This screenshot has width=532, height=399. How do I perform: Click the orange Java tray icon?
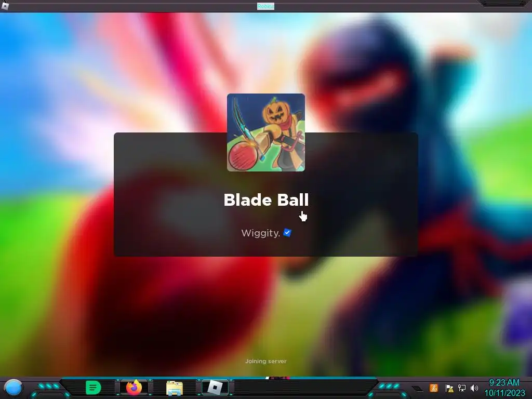point(434,388)
